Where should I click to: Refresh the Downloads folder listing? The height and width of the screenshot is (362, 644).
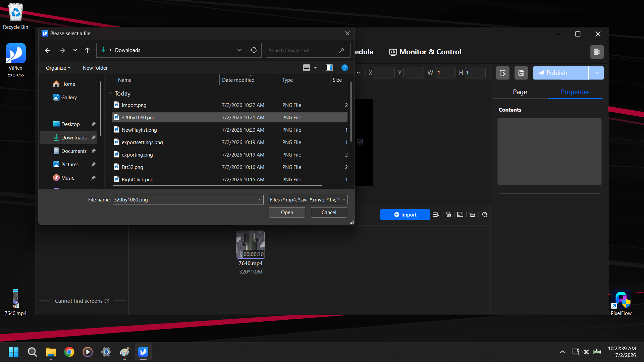[254, 50]
